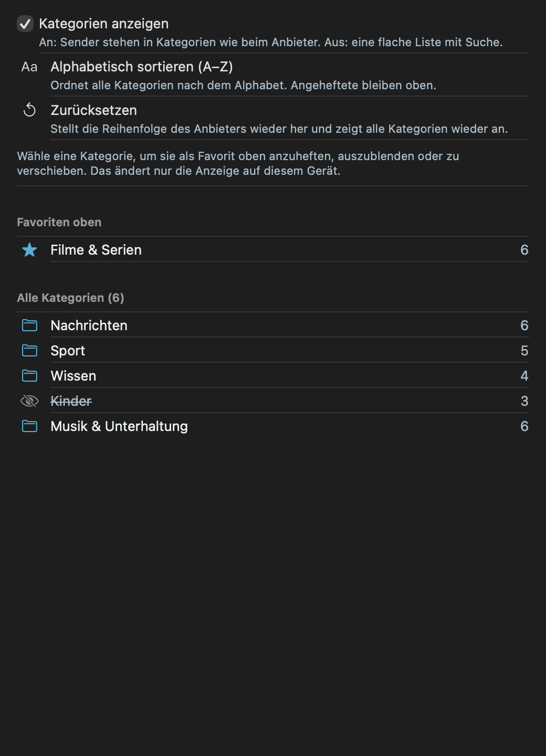Click the folder icon beside Musik & Unterhaltung
546x756 pixels.
tap(29, 426)
